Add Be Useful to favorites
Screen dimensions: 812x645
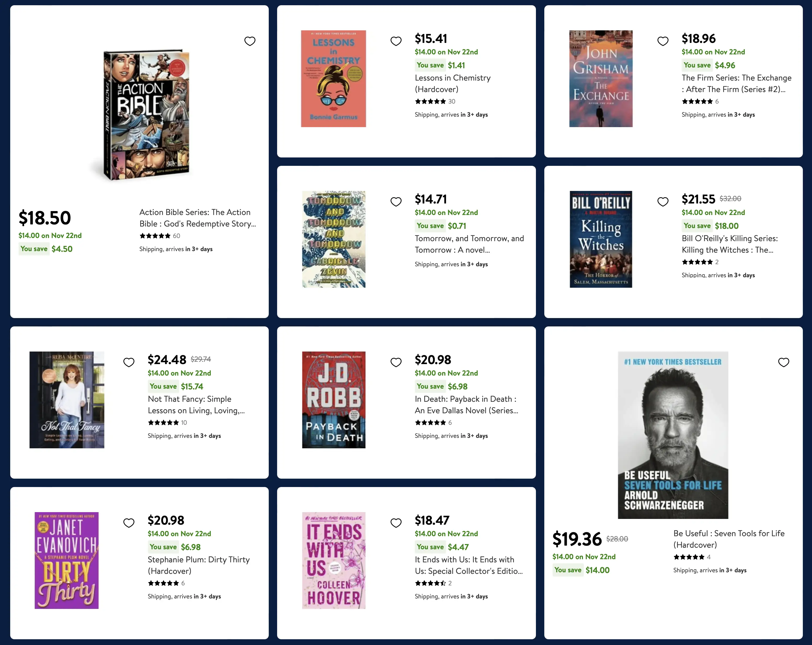(x=784, y=362)
